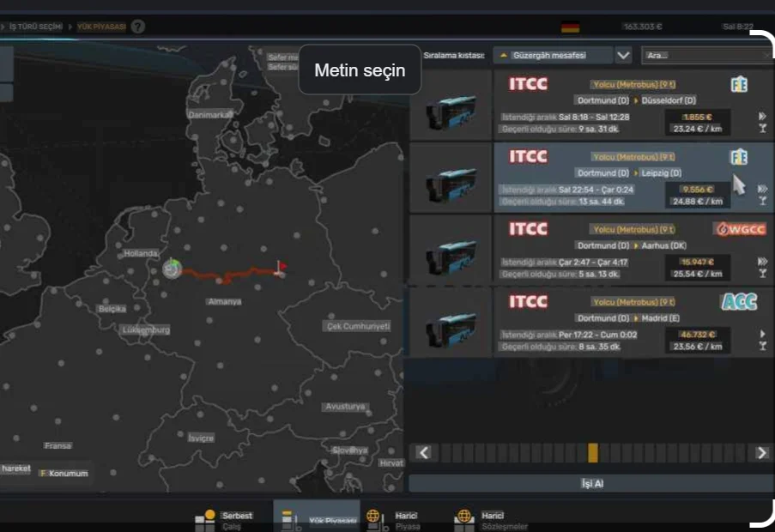
Task: Click the ascending sort arrow icon
Action: pos(503,55)
